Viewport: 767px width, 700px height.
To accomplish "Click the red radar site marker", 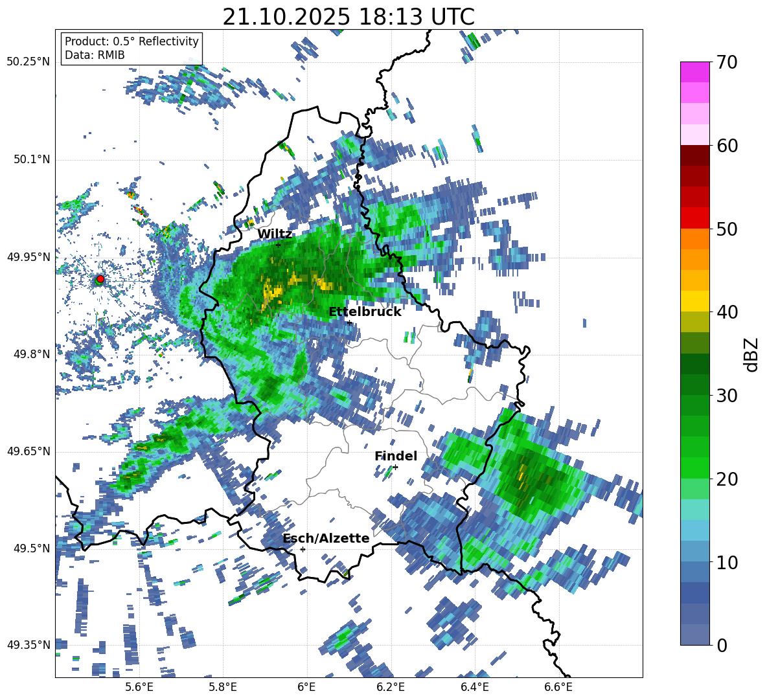I will (100, 279).
